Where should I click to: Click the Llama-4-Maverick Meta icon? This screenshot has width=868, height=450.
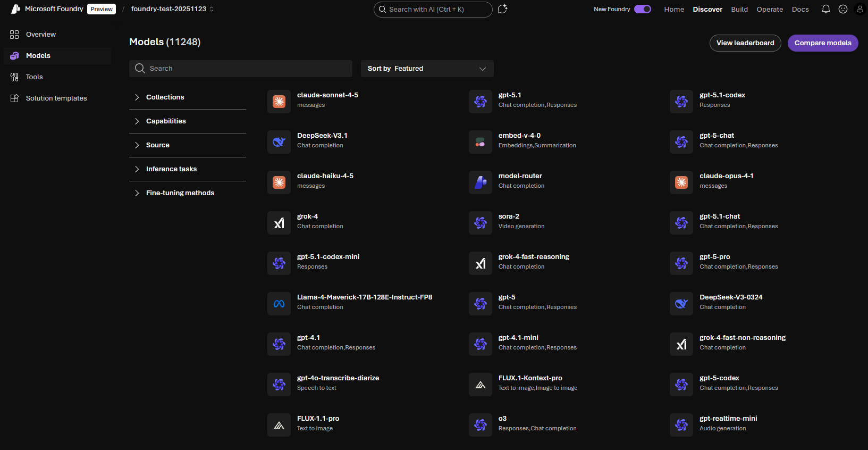(279, 304)
